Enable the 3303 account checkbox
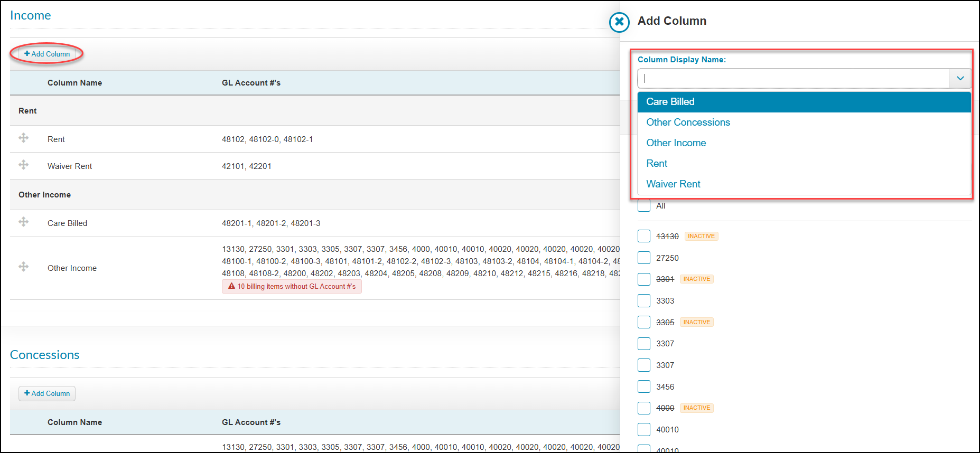980x453 pixels. [x=644, y=300]
